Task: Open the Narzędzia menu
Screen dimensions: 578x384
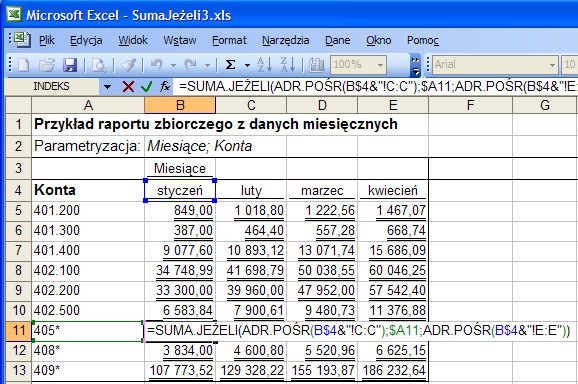Action: pos(286,40)
